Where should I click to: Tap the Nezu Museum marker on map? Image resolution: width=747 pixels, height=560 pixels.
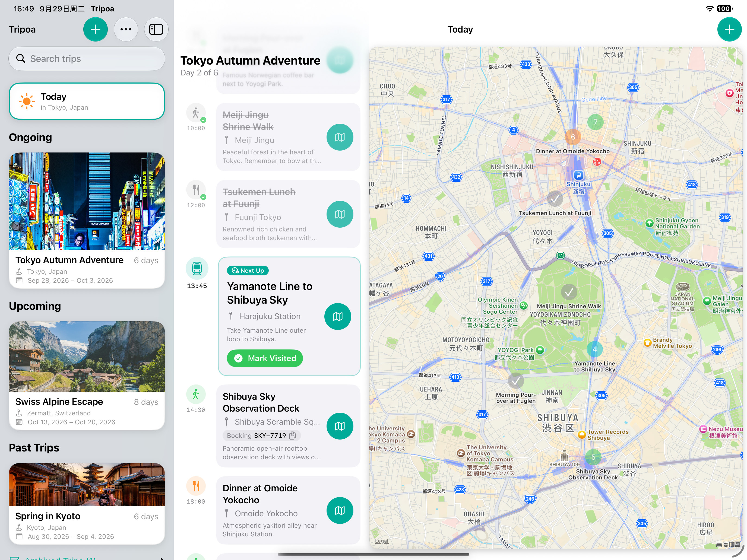(x=703, y=429)
